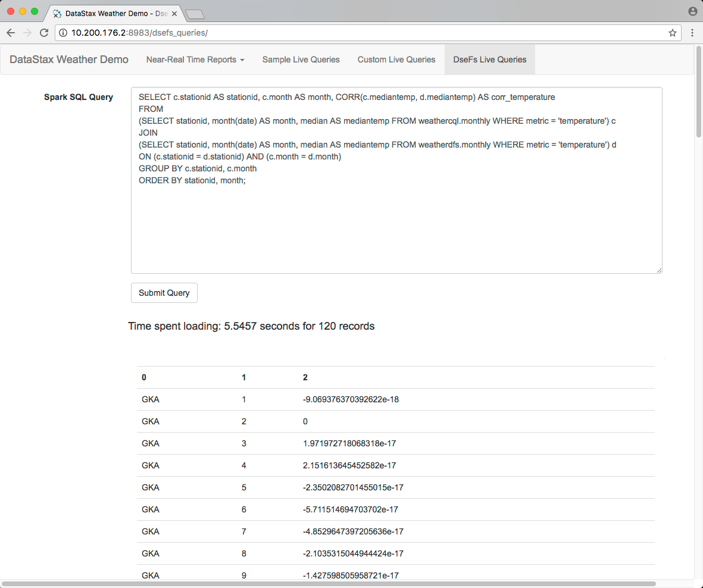The image size is (703, 588).
Task: Click the textarea resize handle
Action: click(x=659, y=270)
